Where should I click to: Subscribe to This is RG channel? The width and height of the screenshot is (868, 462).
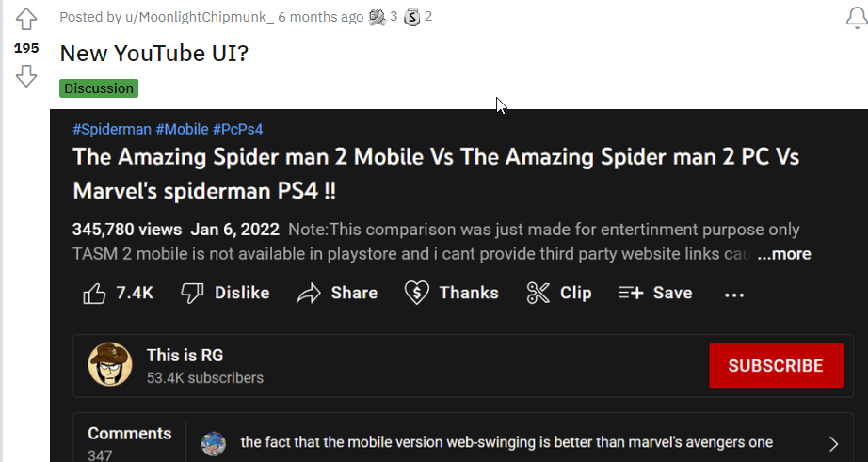(775, 366)
